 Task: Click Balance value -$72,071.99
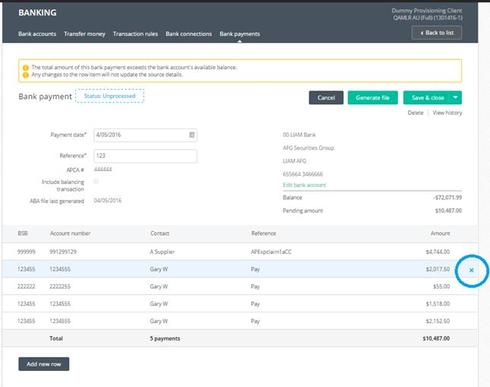448,197
